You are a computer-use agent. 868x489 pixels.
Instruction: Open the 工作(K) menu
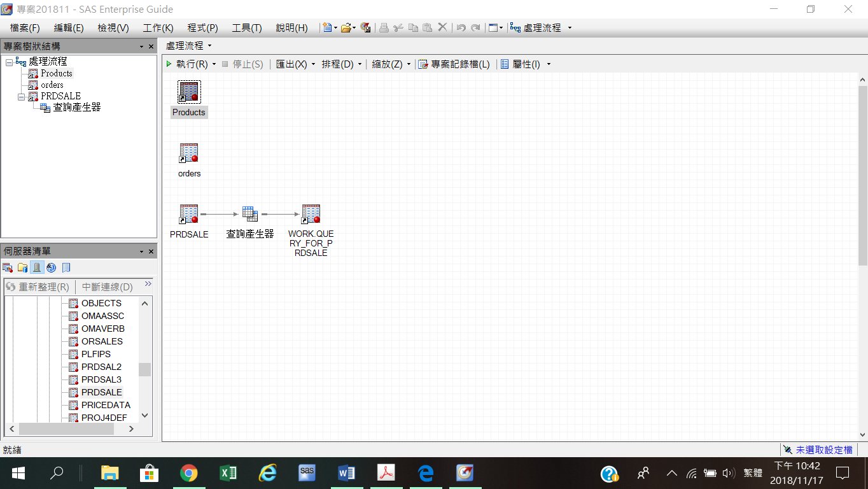(158, 28)
